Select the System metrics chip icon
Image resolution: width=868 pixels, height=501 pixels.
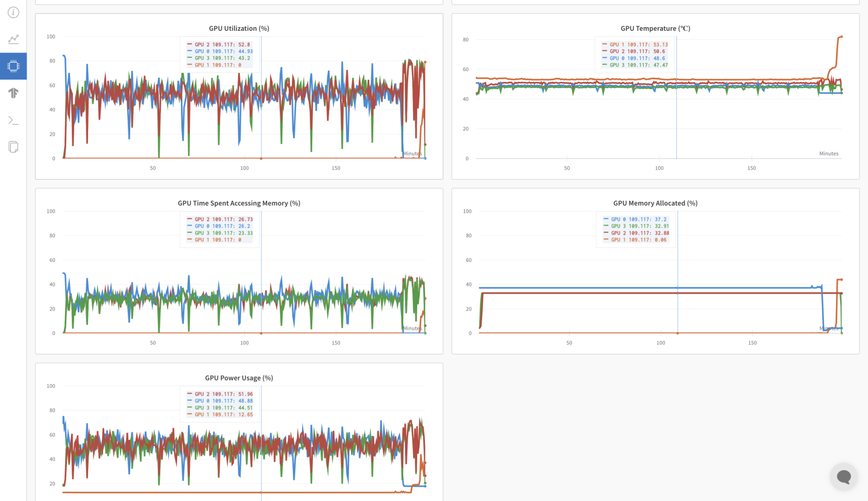[x=13, y=66]
